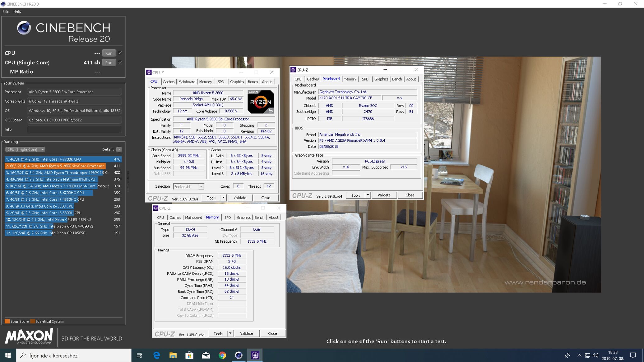Select the AMD Ryzen 5 2600 ranking row
Viewport: 644px width, 362px height.
63,166
